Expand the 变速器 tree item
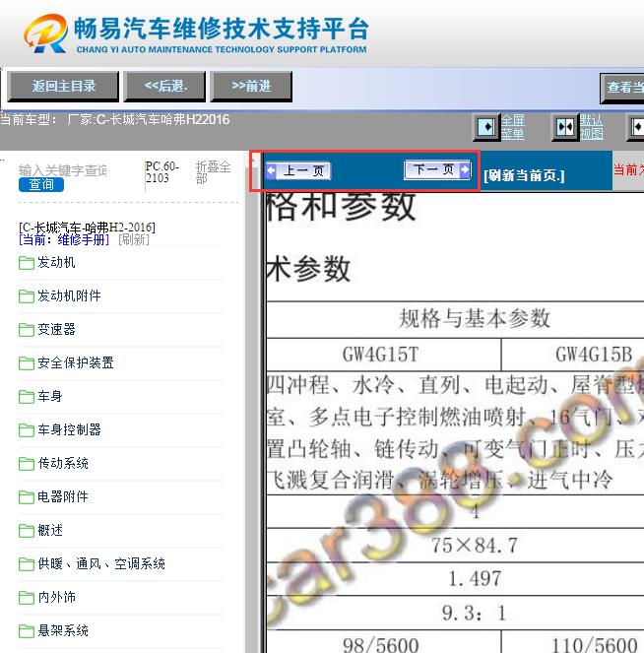 (x=56, y=329)
